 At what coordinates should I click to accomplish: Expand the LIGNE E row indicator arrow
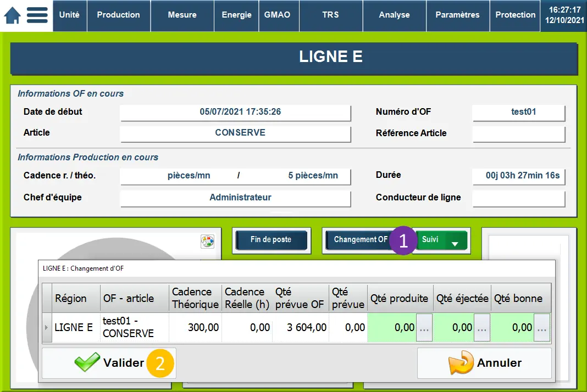pos(46,328)
